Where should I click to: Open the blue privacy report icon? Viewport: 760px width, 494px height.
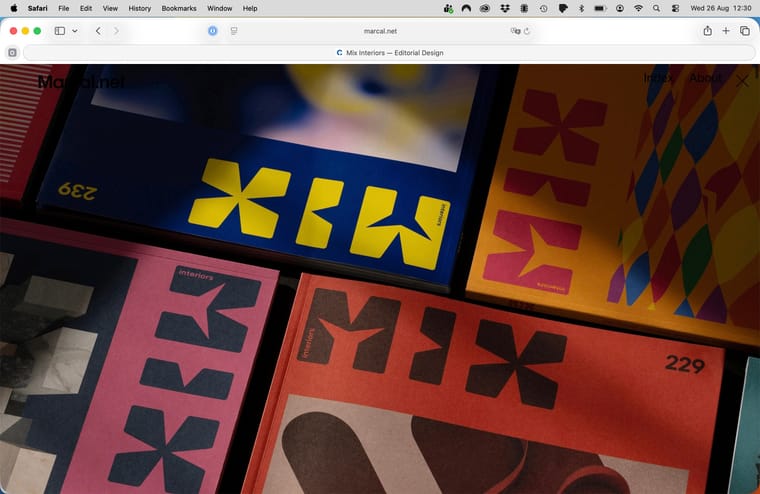[x=212, y=31]
